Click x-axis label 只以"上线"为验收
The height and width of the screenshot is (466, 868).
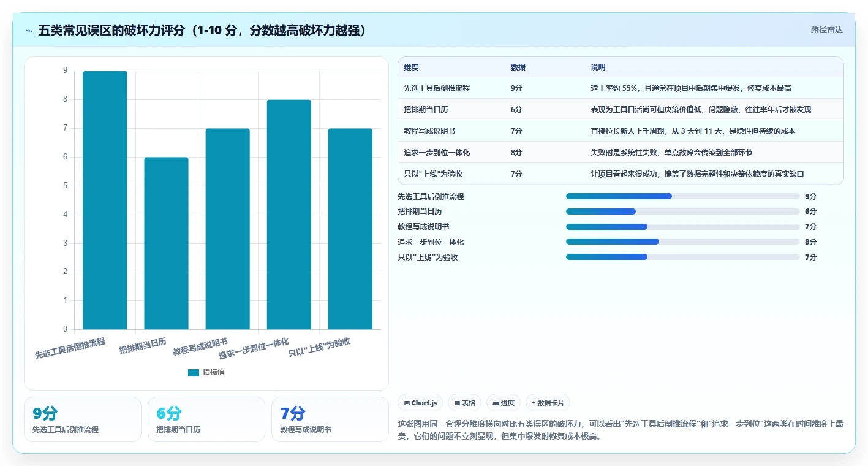[320, 347]
